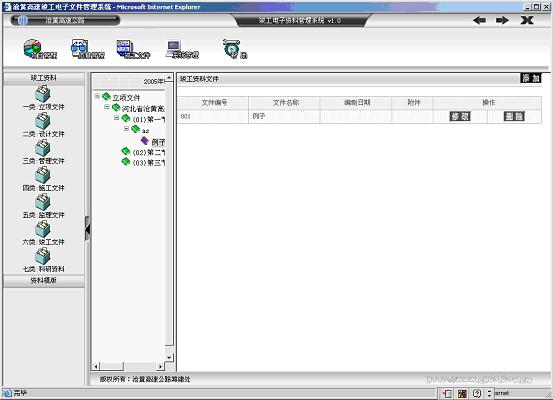The height and width of the screenshot is (400, 553).
Task: Collapse the 河北省沧黄高 tree node
Action: point(107,107)
